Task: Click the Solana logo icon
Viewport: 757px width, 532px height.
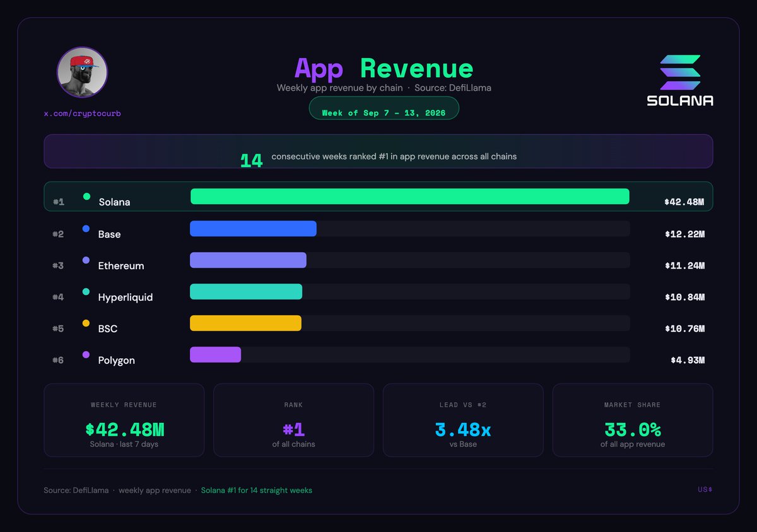Action: click(680, 73)
